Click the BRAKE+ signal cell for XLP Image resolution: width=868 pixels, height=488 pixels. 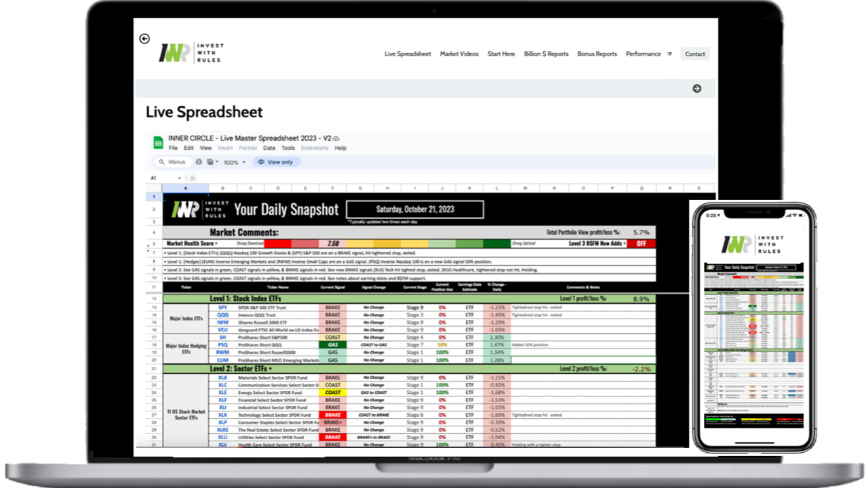332,422
